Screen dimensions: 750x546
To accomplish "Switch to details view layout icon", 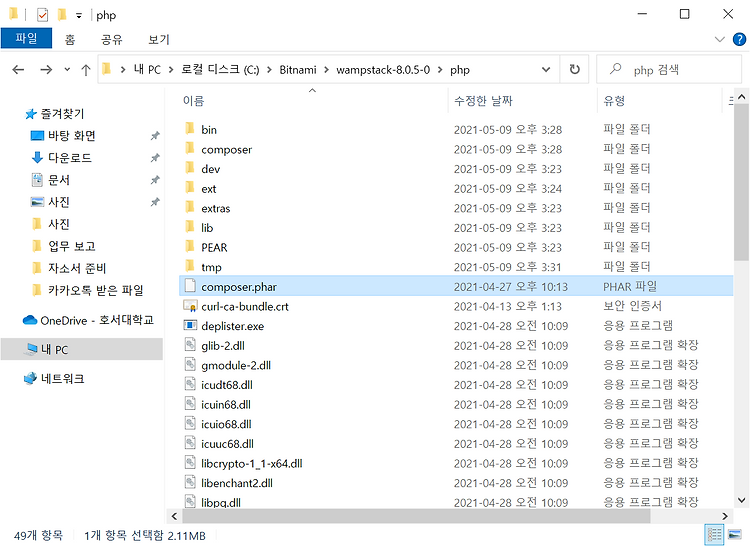I will (714, 535).
